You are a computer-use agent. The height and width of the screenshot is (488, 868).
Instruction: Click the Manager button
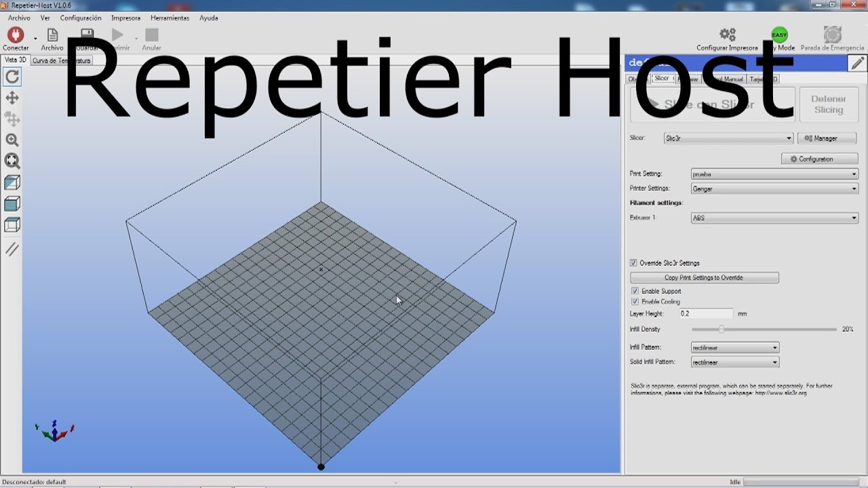[x=827, y=138]
